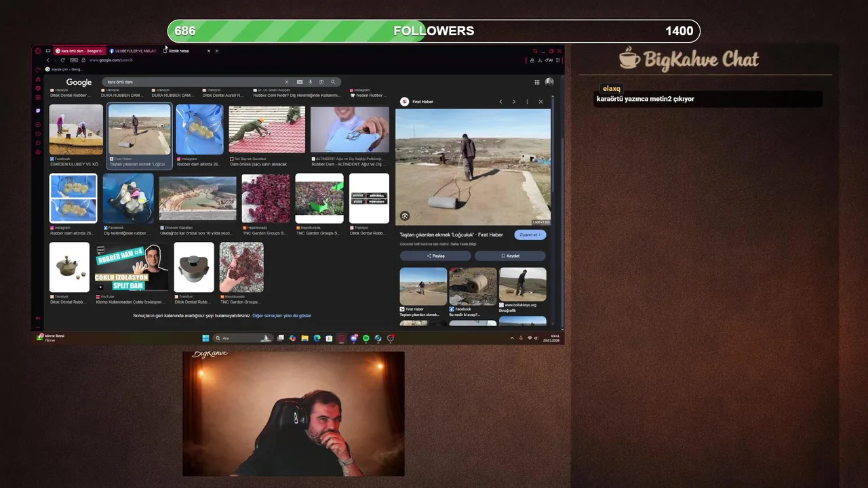Open the Google apps grid
The width and height of the screenshot is (868, 488).
pyautogui.click(x=536, y=82)
